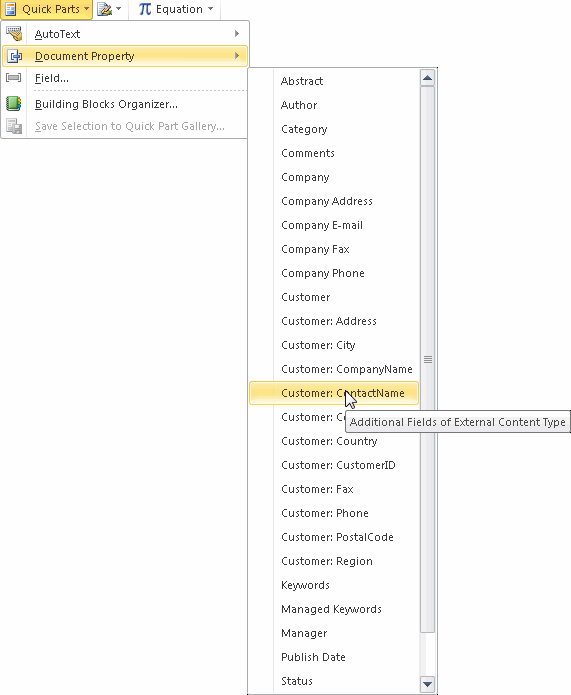Open the Quick Parts dropdown arrow

(x=86, y=9)
